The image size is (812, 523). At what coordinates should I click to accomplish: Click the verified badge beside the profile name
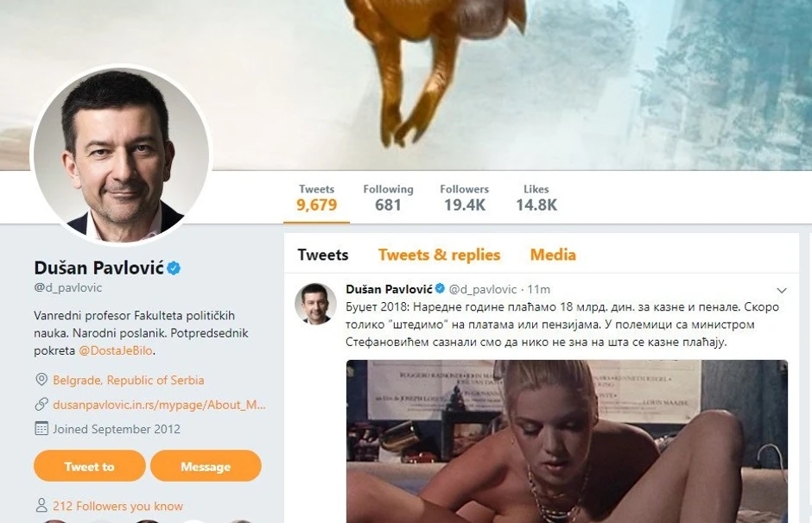pos(174,268)
